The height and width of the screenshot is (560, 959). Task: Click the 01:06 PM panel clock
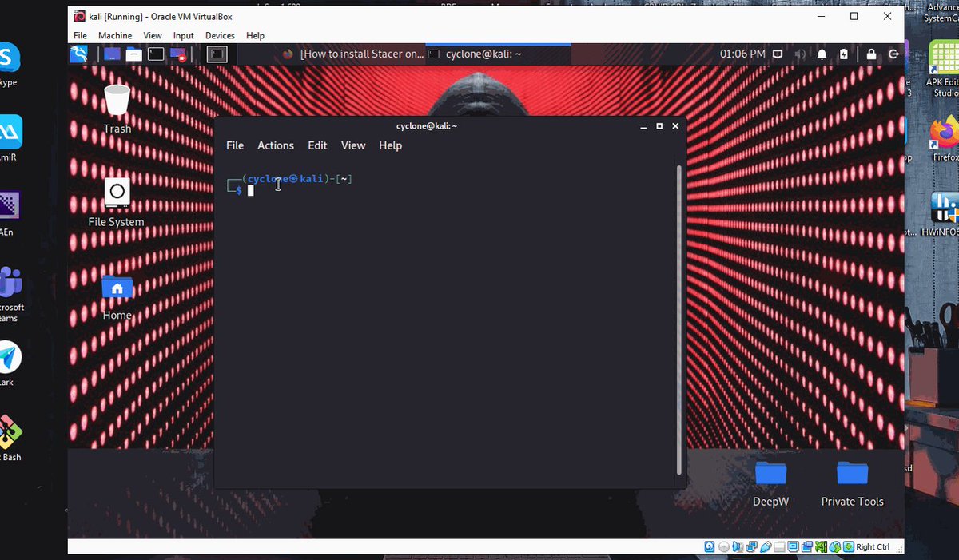click(x=743, y=54)
